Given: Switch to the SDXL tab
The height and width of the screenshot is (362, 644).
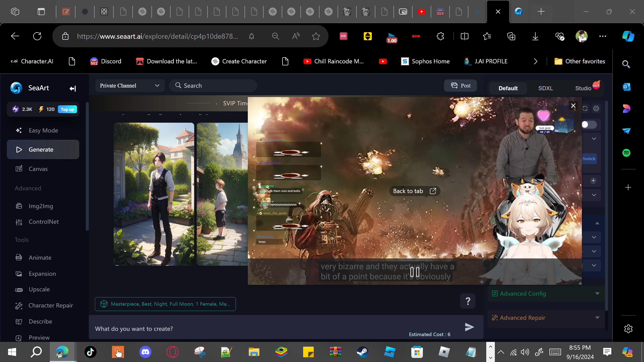Looking at the screenshot, I should (545, 88).
